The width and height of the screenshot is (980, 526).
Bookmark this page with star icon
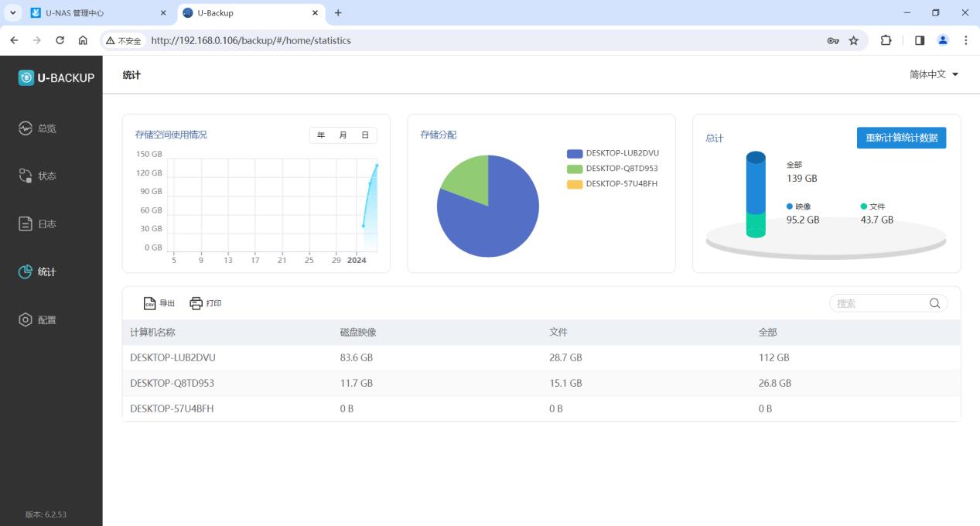pos(854,40)
